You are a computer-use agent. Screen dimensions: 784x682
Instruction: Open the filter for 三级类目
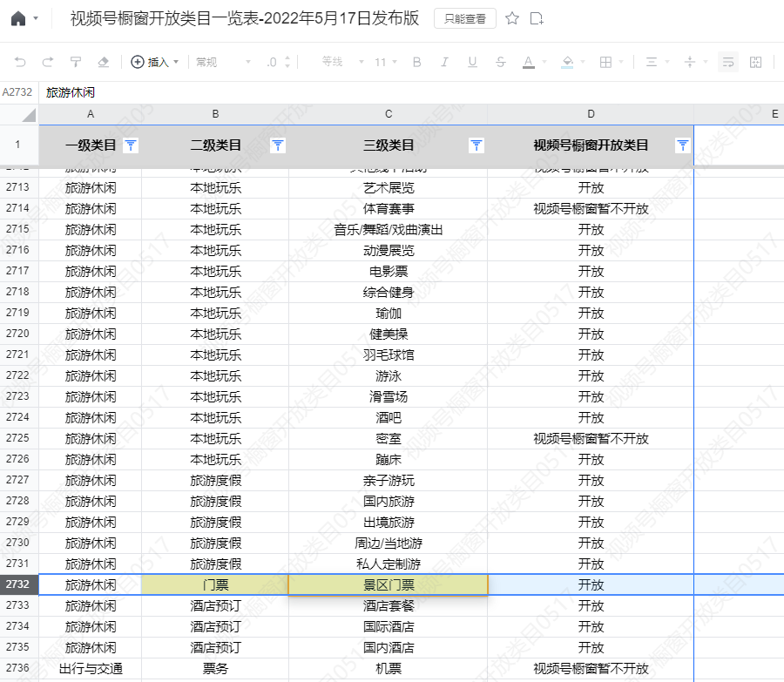pyautogui.click(x=476, y=145)
